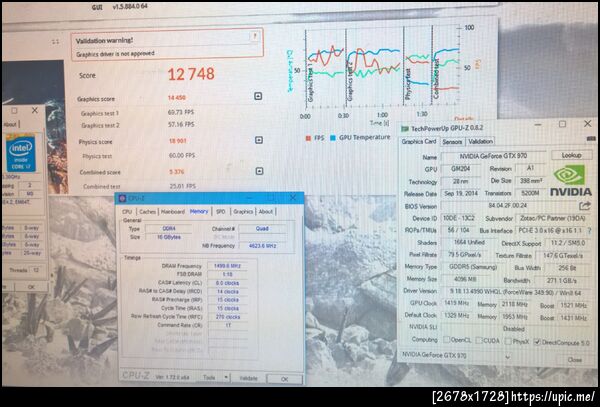Viewport: 600px width, 407px height.
Task: Click the GPU Clock 1419 MHz value
Action: (457, 303)
